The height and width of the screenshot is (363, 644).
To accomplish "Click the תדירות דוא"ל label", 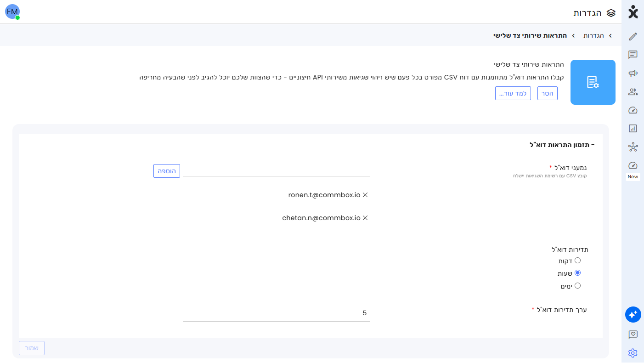I will click(570, 250).
